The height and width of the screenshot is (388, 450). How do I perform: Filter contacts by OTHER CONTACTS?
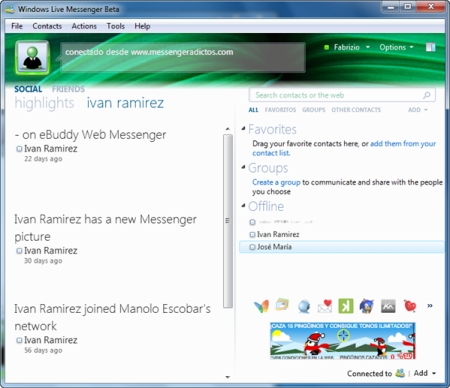click(x=356, y=110)
